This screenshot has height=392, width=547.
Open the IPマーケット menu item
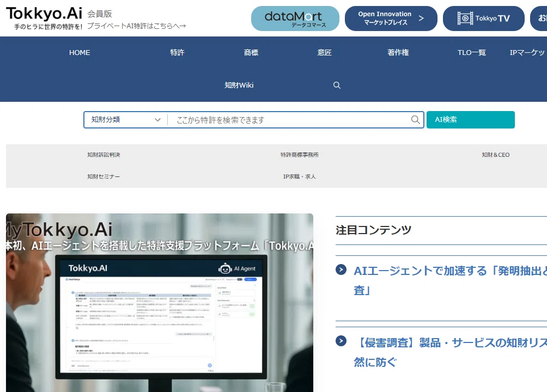coord(528,53)
